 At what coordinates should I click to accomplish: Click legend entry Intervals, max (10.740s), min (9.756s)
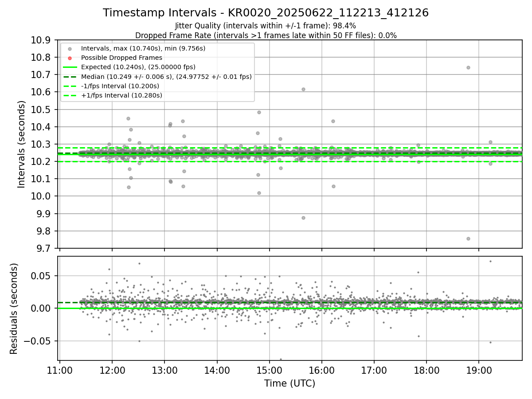[x=143, y=48]
